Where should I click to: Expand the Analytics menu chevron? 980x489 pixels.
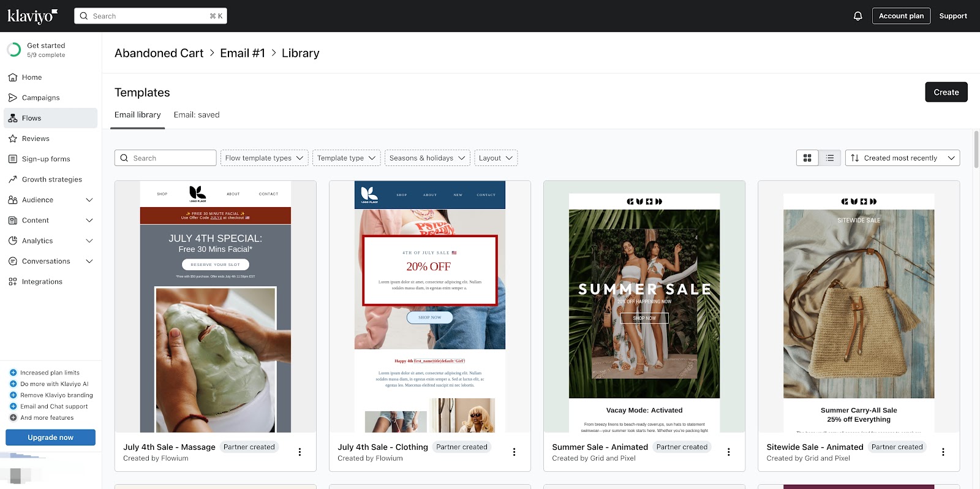point(89,241)
